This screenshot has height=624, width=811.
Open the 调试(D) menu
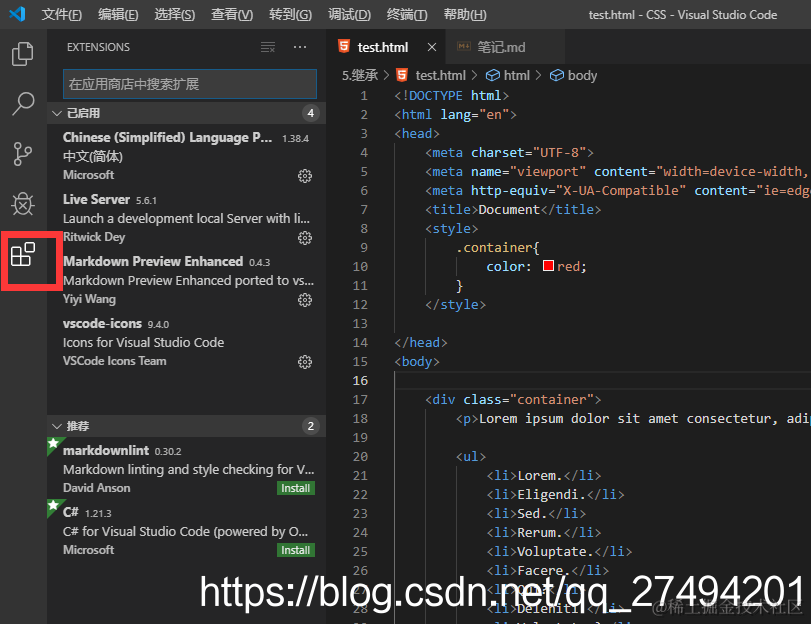[x=349, y=14]
